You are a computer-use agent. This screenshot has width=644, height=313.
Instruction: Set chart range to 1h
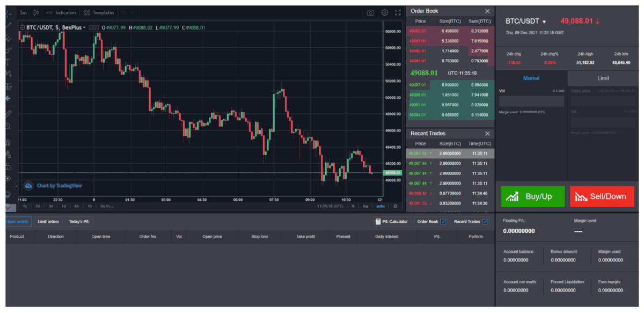[90, 206]
